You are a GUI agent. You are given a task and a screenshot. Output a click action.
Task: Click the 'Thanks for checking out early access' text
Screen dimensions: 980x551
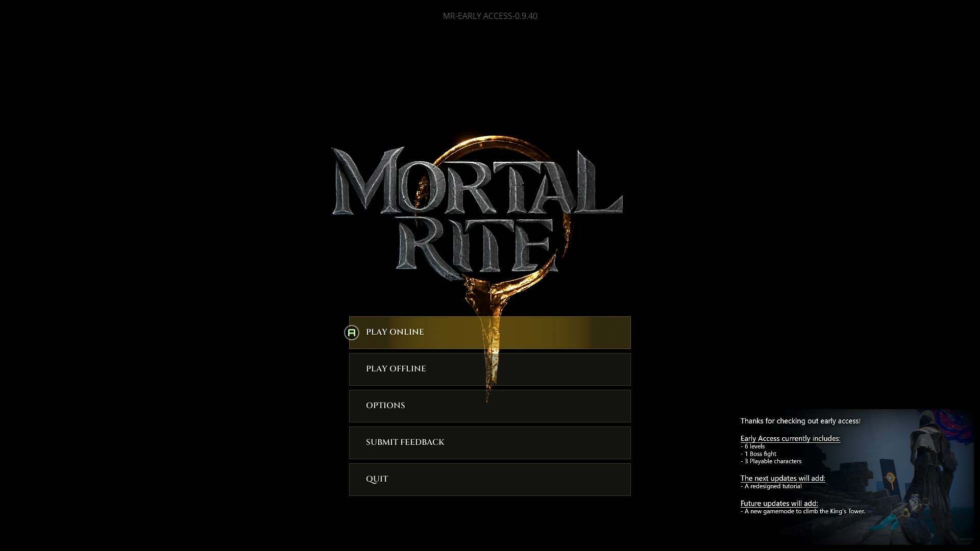pyautogui.click(x=800, y=421)
